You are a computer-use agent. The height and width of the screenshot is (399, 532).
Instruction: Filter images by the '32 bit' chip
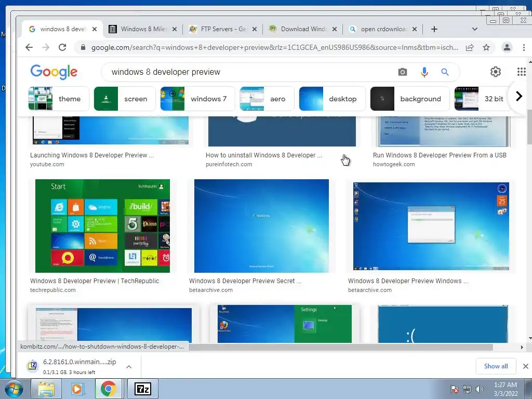point(482,99)
